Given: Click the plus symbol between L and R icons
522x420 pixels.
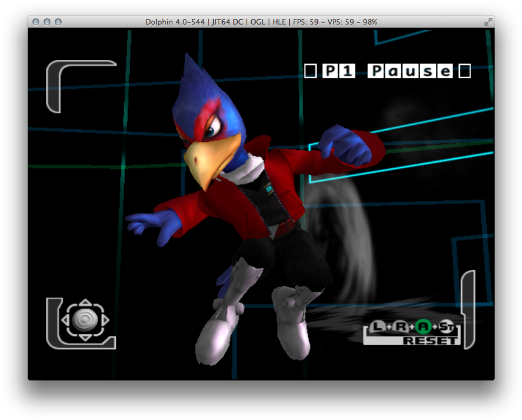Looking at the screenshot, I should (389, 326).
